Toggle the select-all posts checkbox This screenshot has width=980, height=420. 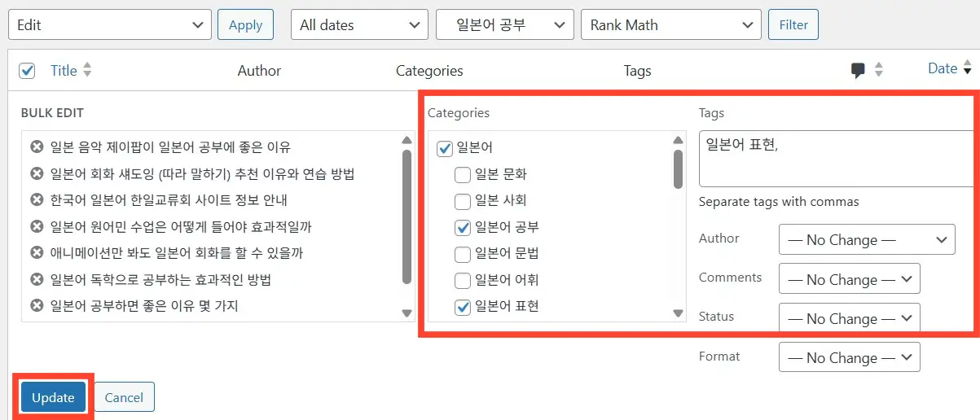(28, 71)
